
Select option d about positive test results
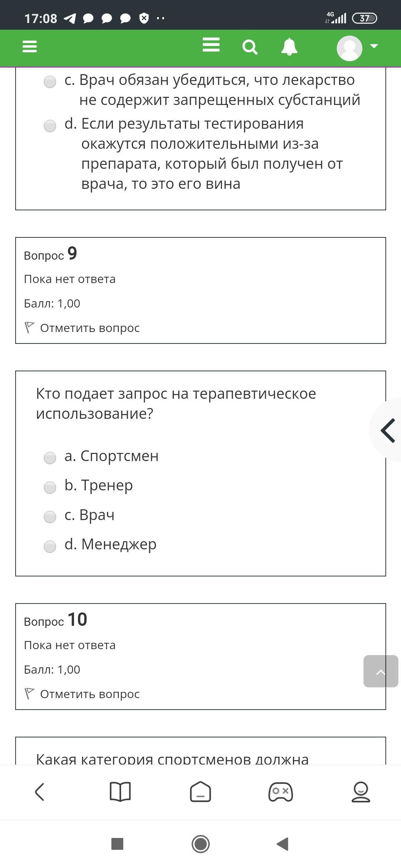coord(50,126)
